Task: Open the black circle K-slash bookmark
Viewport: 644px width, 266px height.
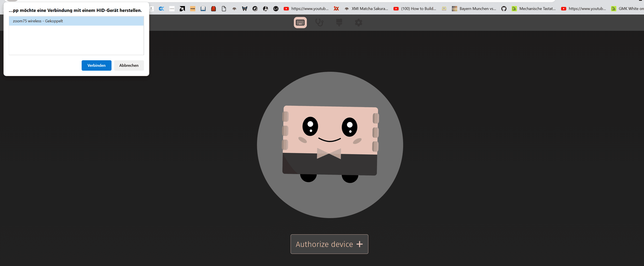Action: (x=265, y=9)
